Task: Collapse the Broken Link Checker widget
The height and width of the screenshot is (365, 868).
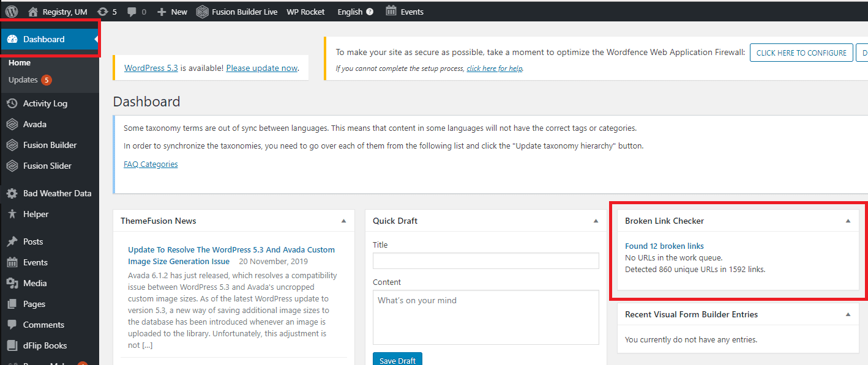Action: click(x=848, y=221)
